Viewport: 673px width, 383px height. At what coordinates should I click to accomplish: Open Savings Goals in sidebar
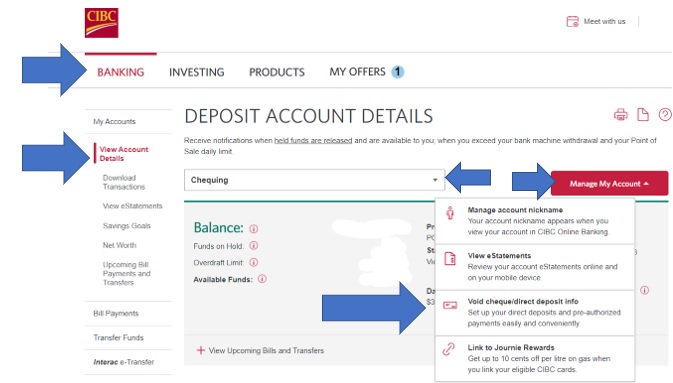click(x=127, y=226)
